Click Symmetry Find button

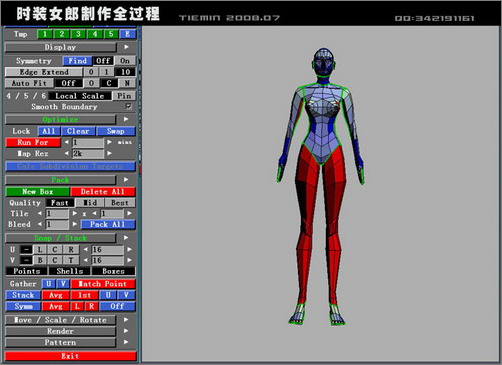(x=77, y=61)
